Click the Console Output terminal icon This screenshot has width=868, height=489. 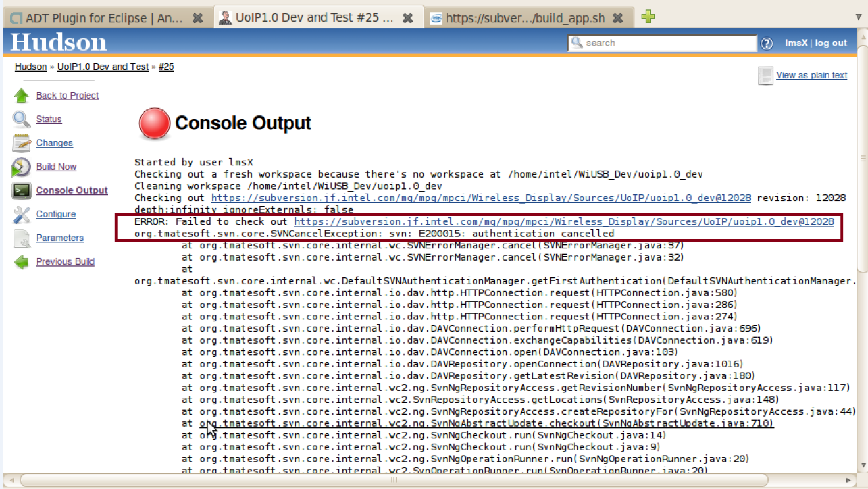21,191
